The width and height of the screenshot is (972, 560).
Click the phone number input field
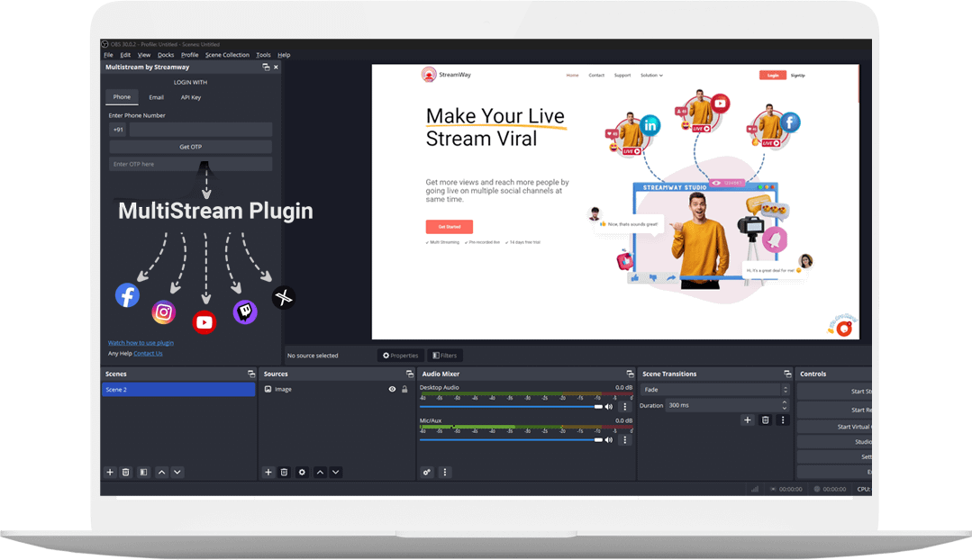[201, 130]
